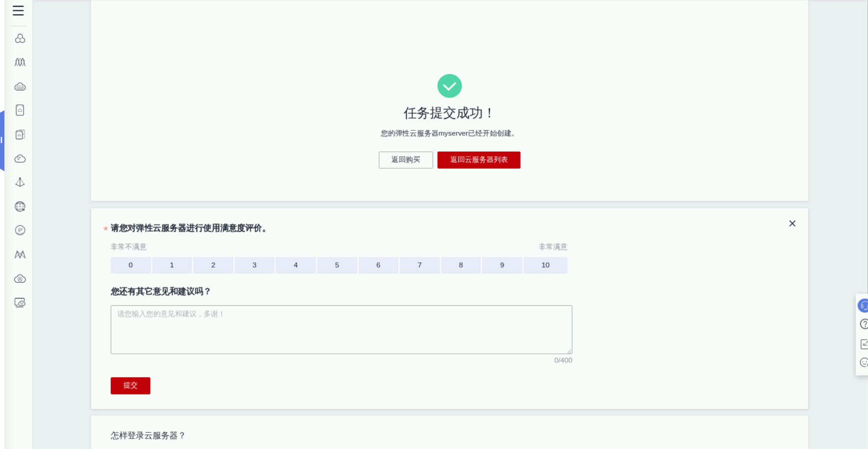Click the single disk with cloud sidebar icon
The image size is (868, 449).
point(20,110)
